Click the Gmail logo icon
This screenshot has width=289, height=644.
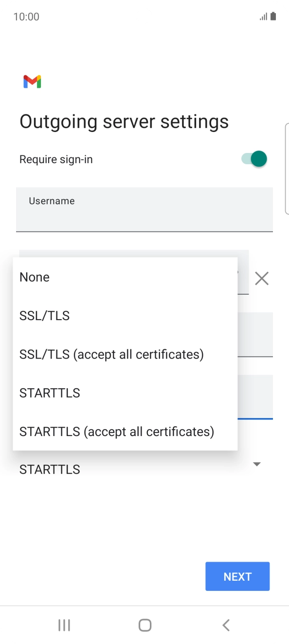tap(31, 81)
